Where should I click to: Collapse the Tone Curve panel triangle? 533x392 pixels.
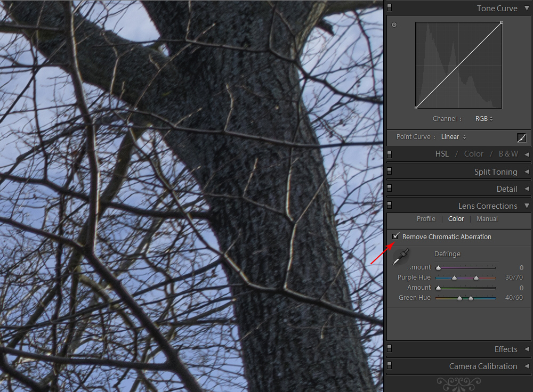(x=527, y=8)
